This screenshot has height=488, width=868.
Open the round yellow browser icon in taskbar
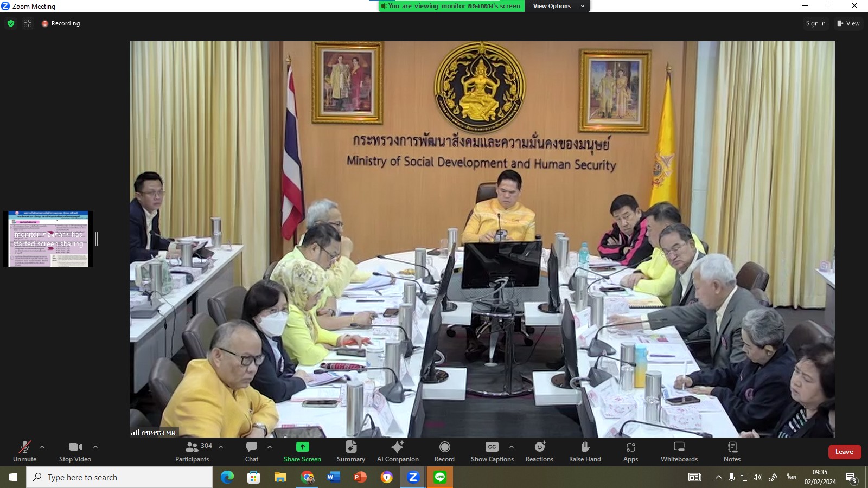click(x=387, y=477)
